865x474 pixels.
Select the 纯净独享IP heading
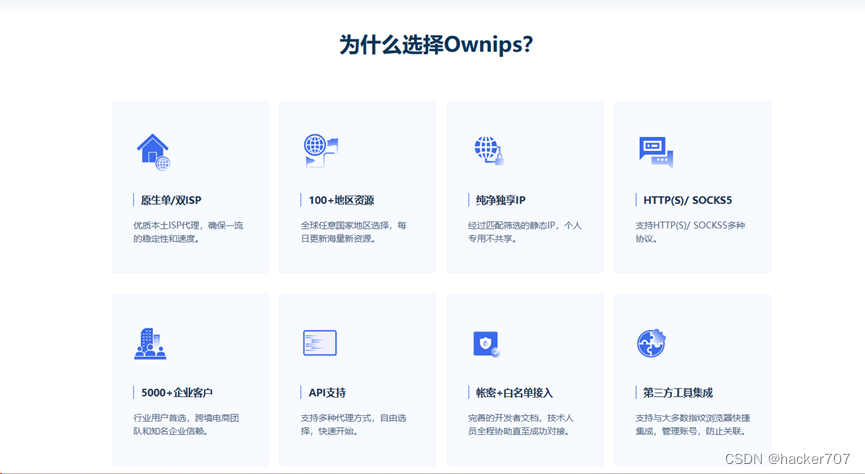tap(500, 200)
